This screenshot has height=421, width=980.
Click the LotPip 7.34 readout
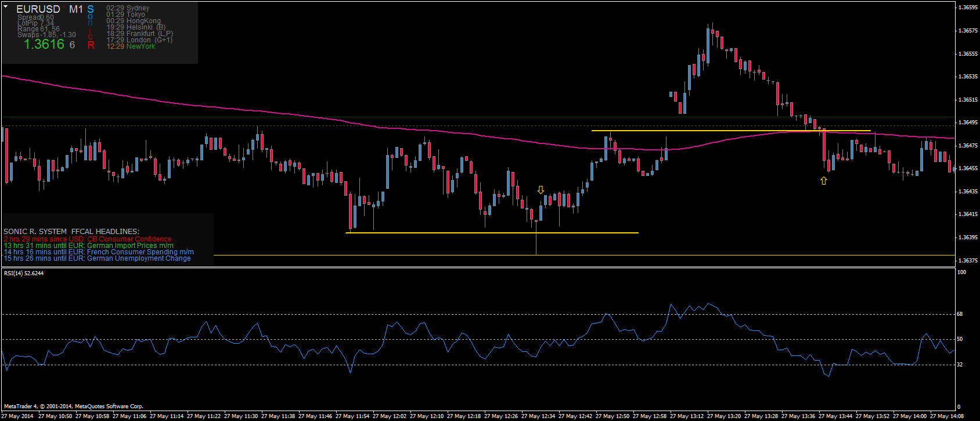(x=35, y=23)
